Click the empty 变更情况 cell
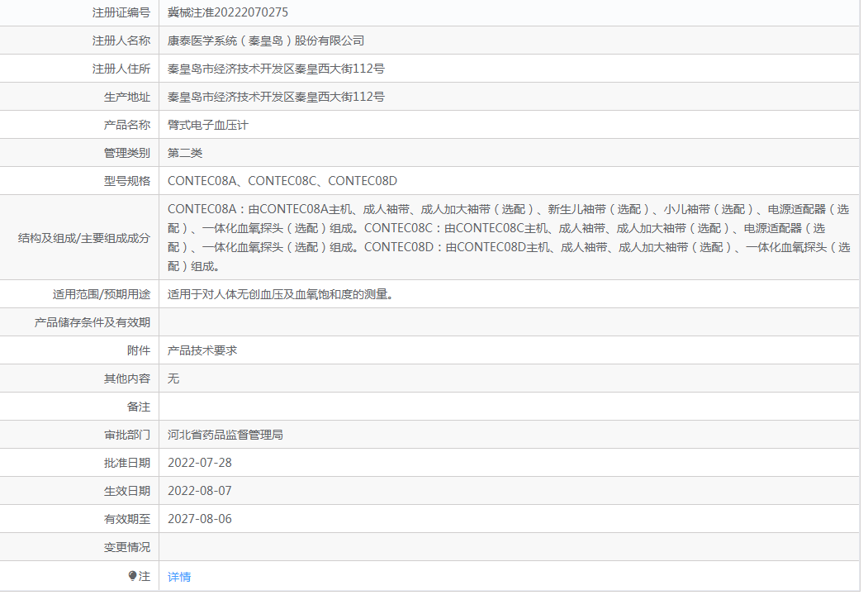This screenshot has width=868, height=595. pyautogui.click(x=509, y=547)
